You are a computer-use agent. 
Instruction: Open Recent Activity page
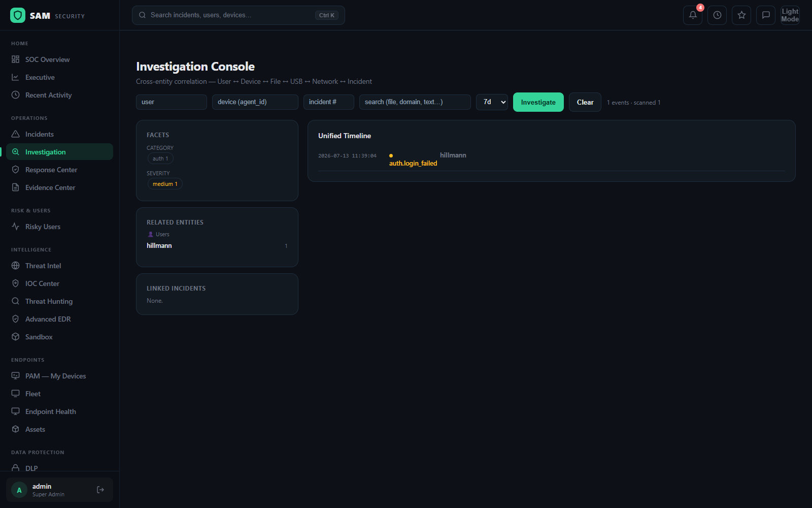pos(59,95)
